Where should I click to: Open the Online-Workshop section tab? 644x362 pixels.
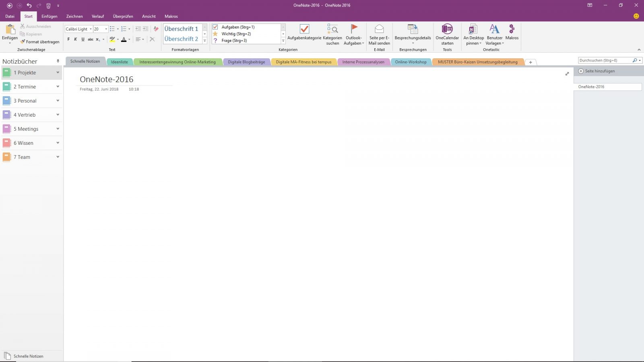(411, 62)
